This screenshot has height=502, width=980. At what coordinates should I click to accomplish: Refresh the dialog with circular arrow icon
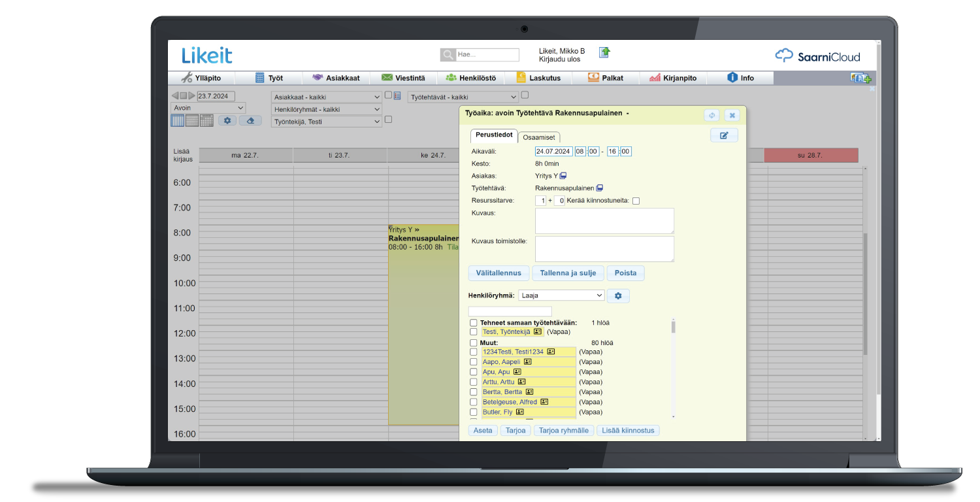click(711, 114)
